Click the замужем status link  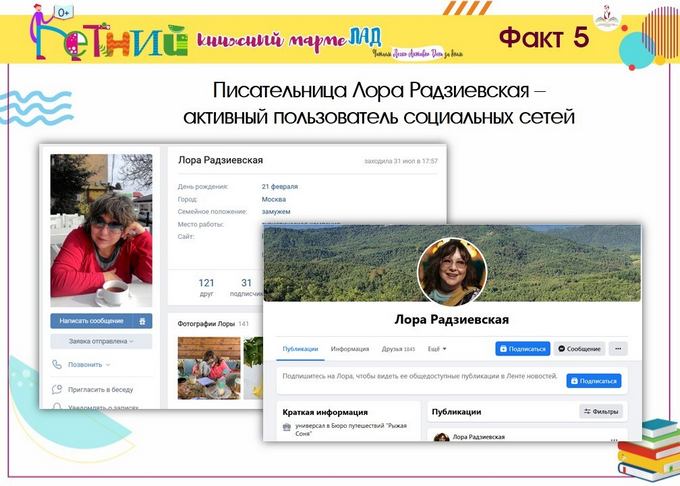[276, 212]
